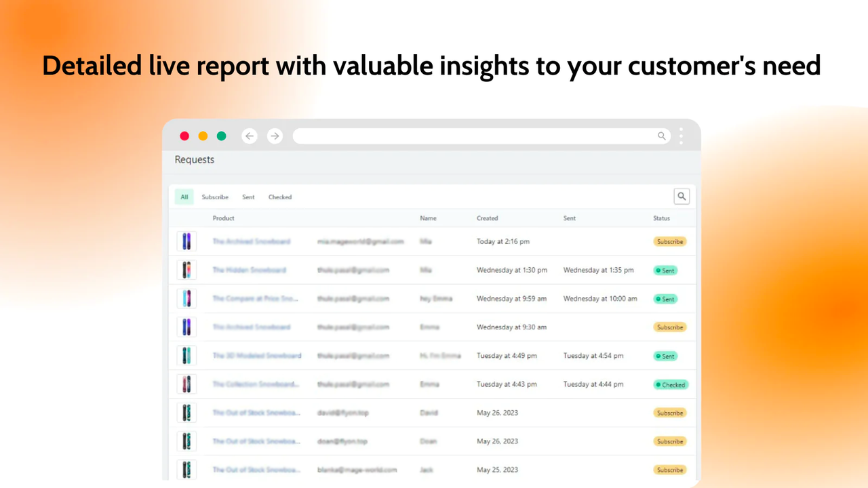Open The Compare at Price Snowboard link

[256, 298]
